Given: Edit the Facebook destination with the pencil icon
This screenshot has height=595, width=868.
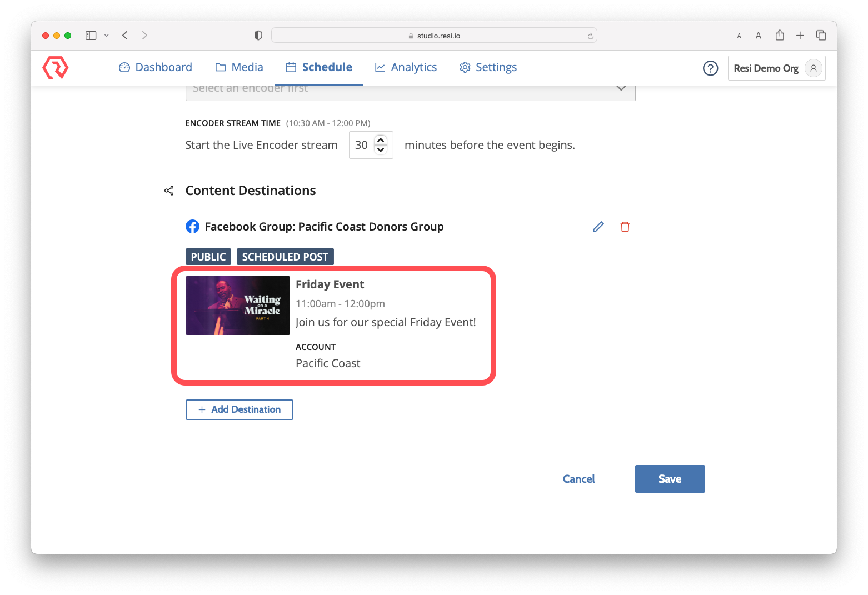Looking at the screenshot, I should 598,227.
